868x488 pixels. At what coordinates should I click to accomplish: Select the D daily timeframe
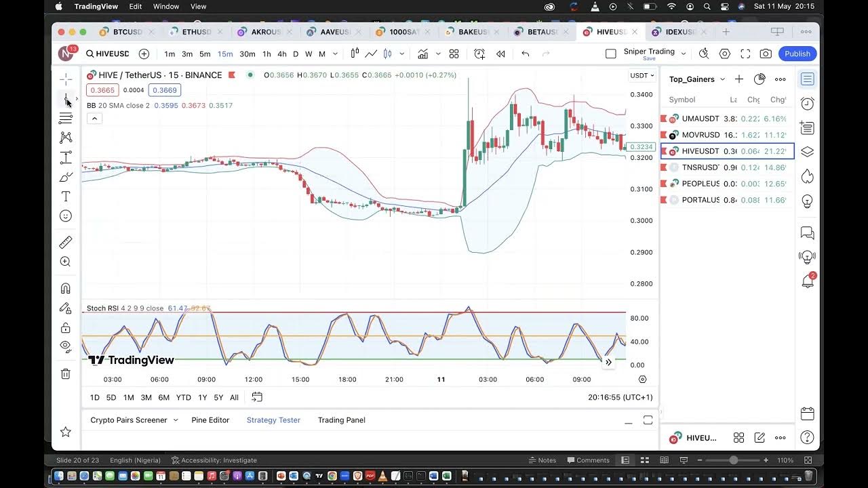(296, 54)
